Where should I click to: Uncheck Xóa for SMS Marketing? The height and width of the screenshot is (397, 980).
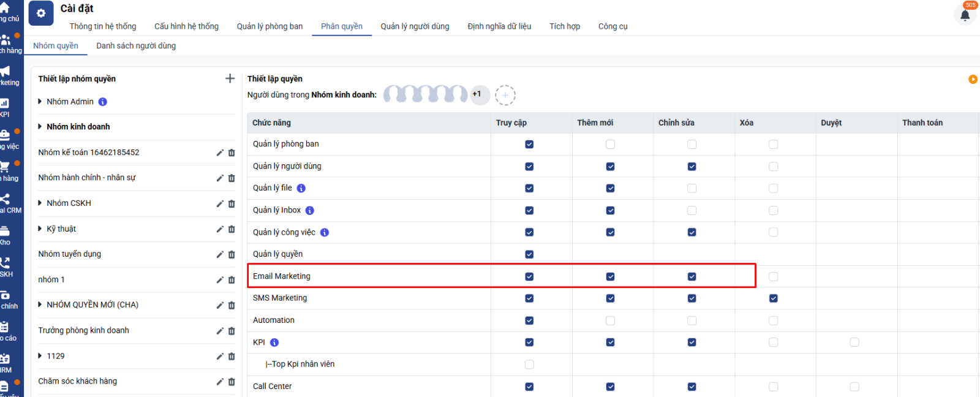tap(773, 298)
